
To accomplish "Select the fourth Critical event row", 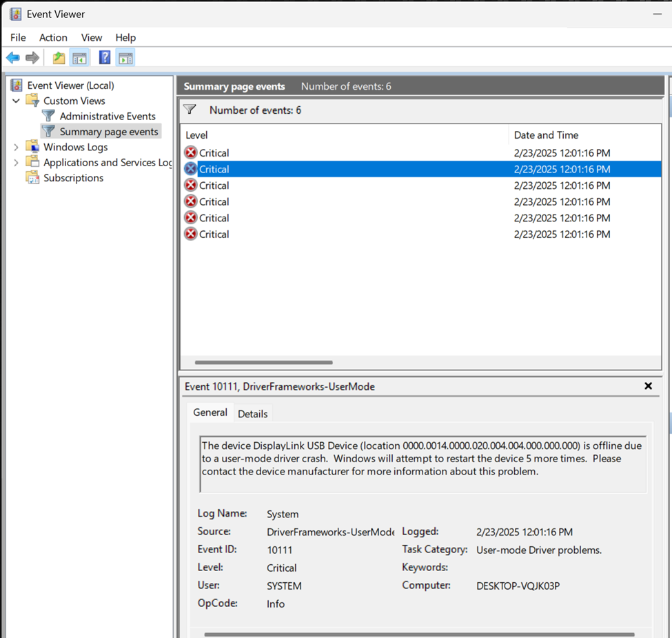I will coord(421,201).
